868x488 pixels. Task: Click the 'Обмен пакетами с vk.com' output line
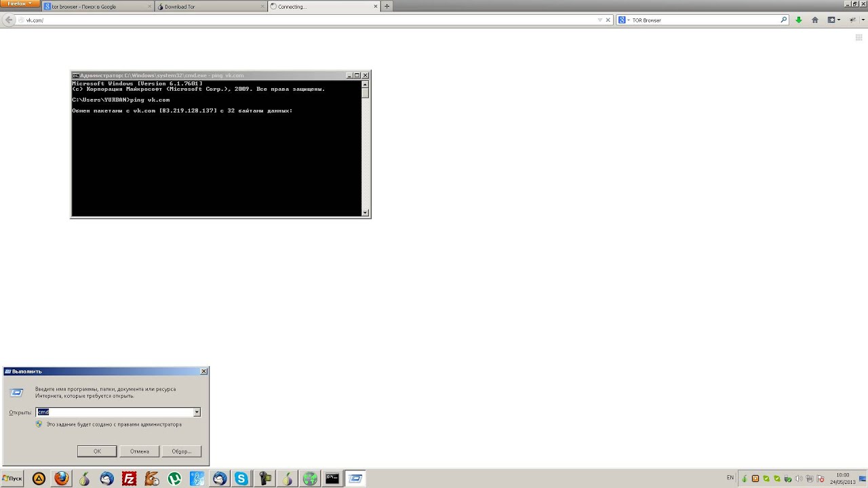tap(182, 110)
